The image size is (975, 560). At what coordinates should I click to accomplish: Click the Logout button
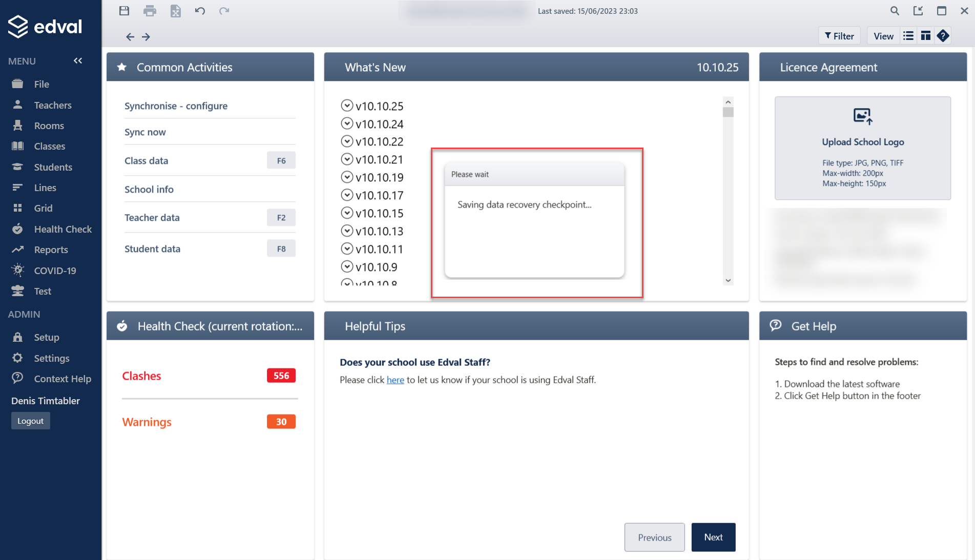tap(31, 421)
